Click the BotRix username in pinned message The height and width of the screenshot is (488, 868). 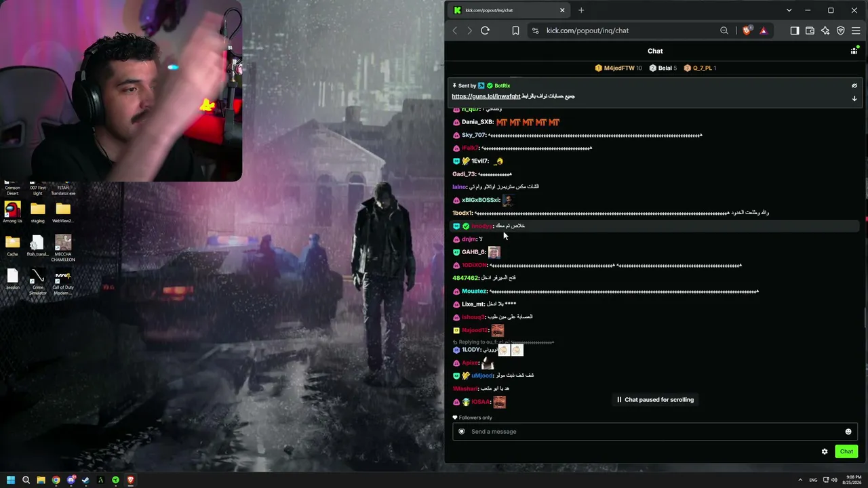click(x=502, y=86)
